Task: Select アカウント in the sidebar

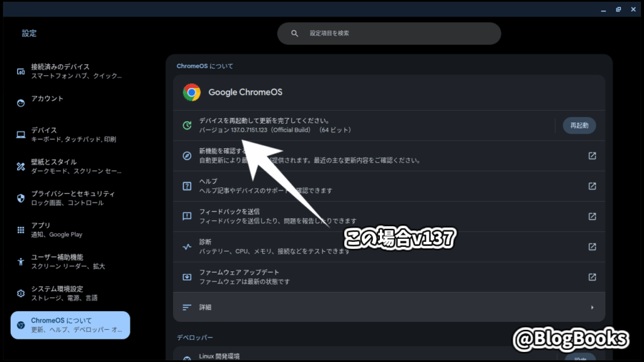Action: pyautogui.click(x=47, y=99)
